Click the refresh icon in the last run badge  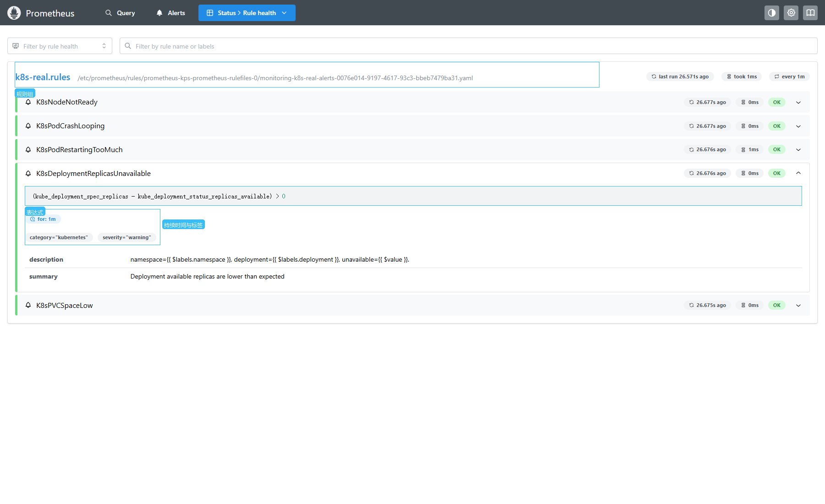point(654,77)
